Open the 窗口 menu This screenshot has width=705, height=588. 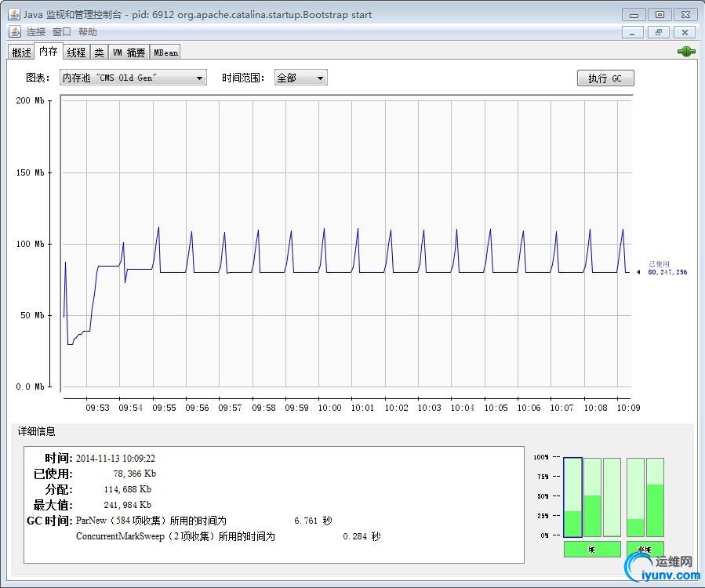pos(62,32)
